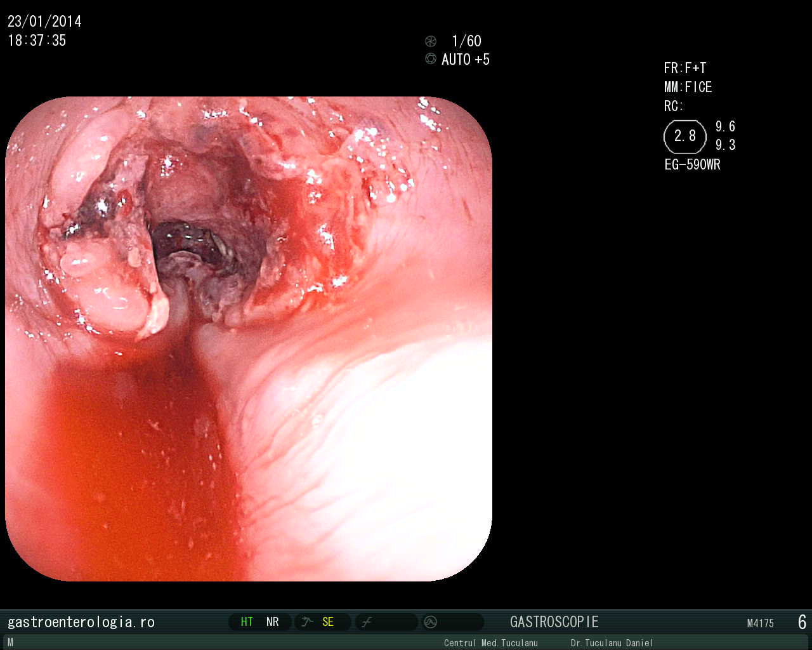
Task: Click the EG-590WR scope model text
Action: (x=693, y=164)
